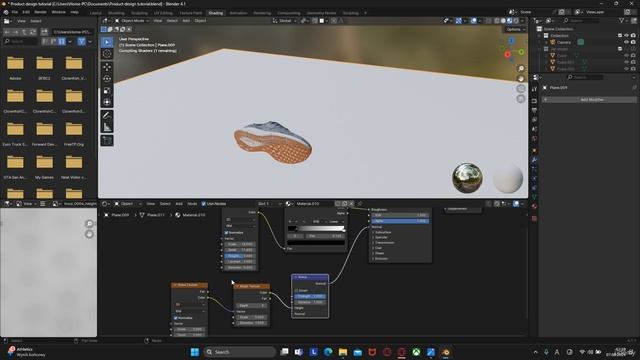Switch to the Layout workspace tab
The height and width of the screenshot is (360, 640).
pos(96,13)
